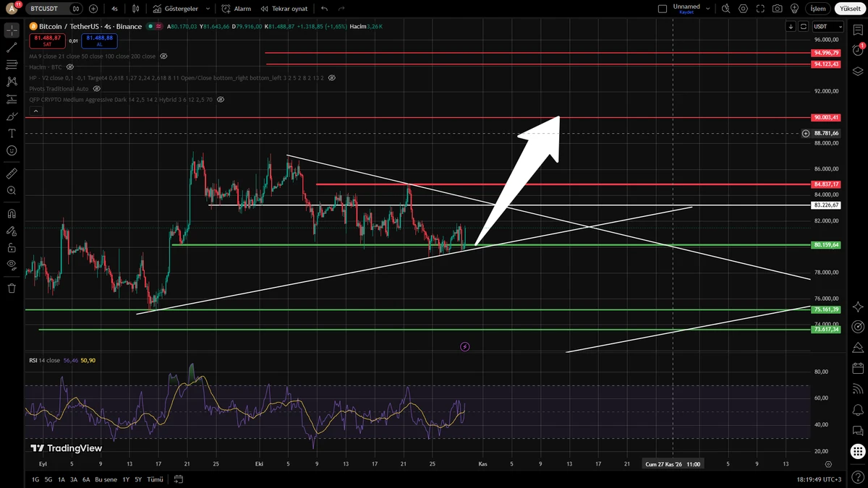Select the brush drawing tool
868x488 pixels.
12,116
